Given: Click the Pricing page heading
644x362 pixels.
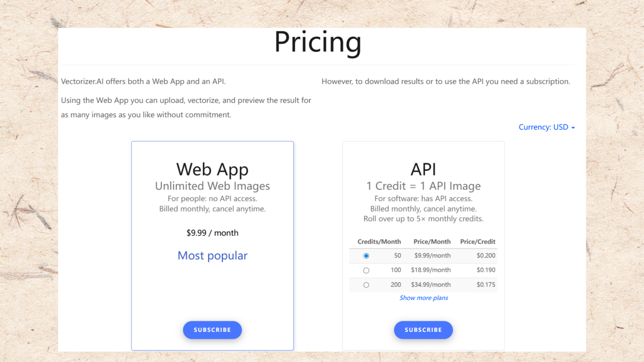Looking at the screenshot, I should point(318,42).
